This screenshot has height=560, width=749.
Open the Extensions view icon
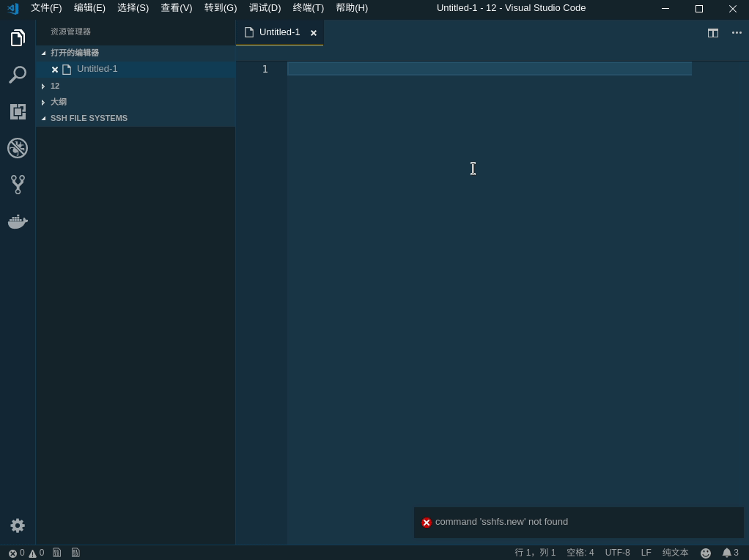pyautogui.click(x=18, y=111)
